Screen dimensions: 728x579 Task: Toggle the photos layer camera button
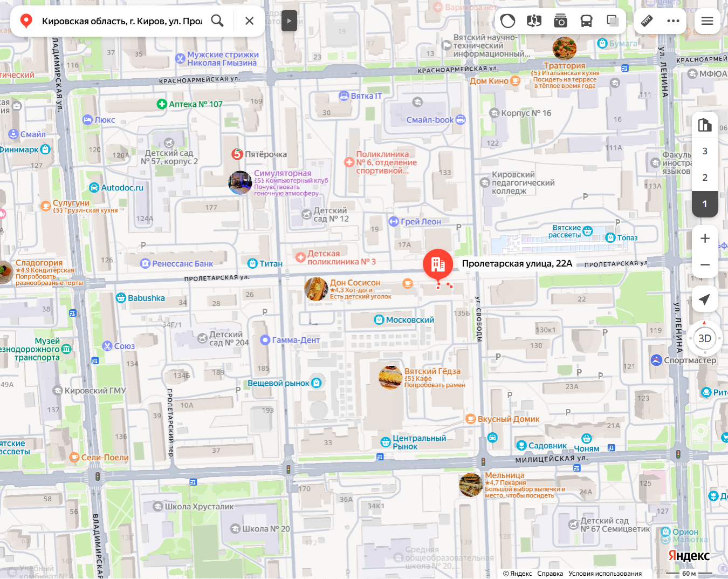pos(560,21)
